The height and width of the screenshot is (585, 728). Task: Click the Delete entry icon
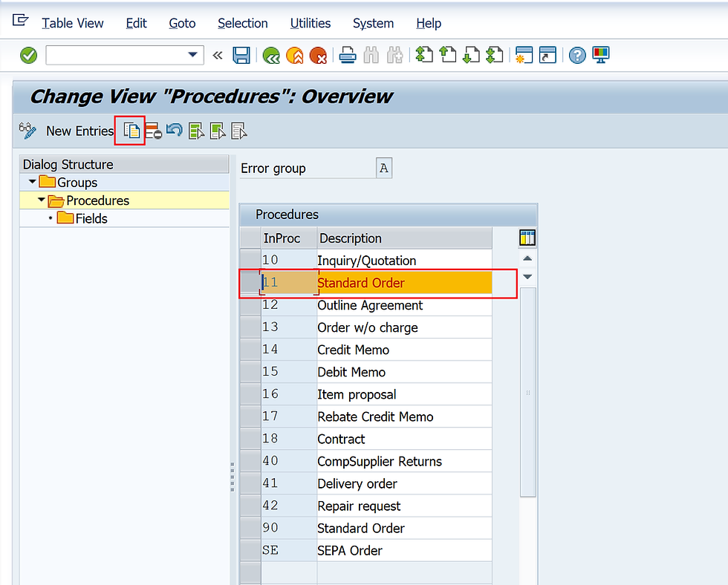[153, 131]
